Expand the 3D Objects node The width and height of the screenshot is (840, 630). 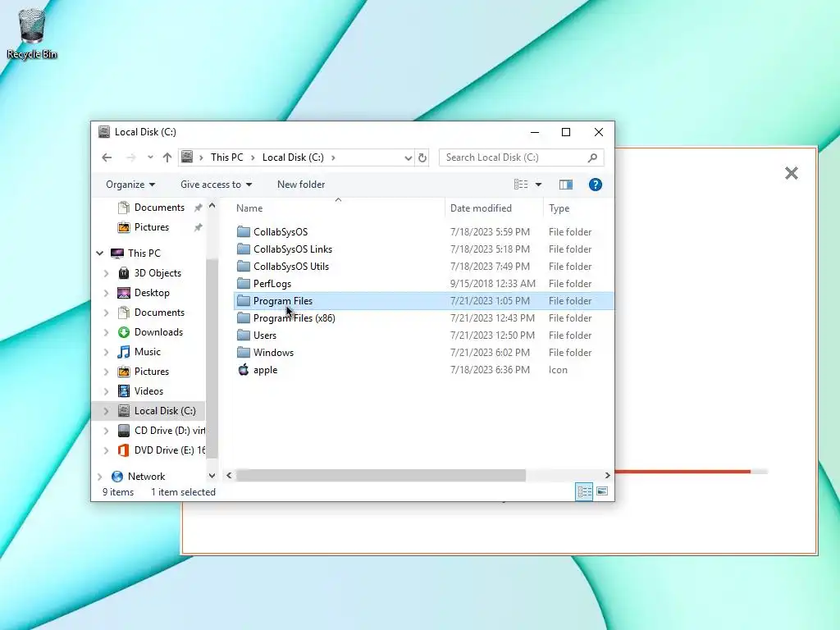[106, 273]
